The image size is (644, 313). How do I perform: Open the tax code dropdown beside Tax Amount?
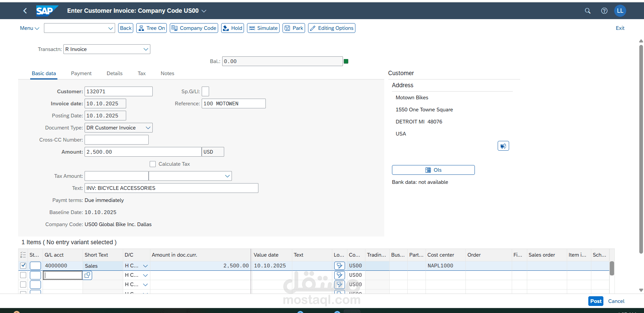point(227,176)
